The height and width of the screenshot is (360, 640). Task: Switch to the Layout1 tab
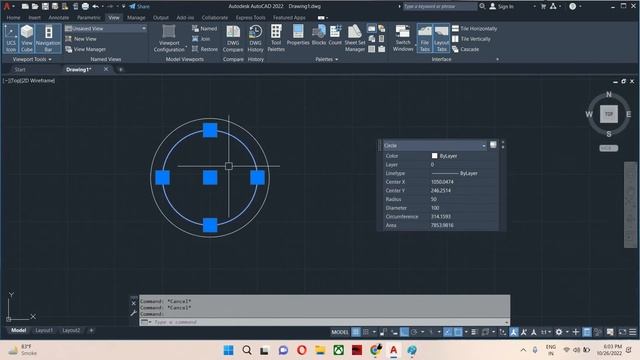pyautogui.click(x=44, y=330)
